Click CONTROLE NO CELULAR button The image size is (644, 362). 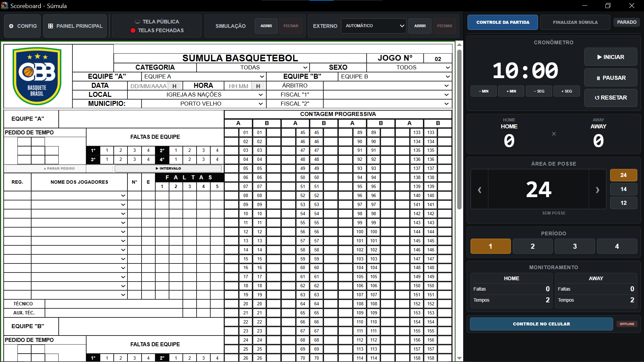(541, 324)
